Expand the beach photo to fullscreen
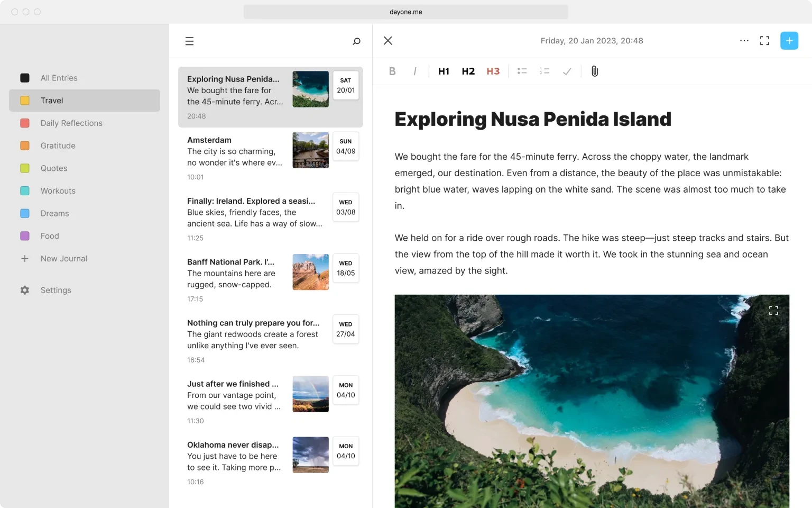Screen dimensions: 812x508 click(773, 311)
